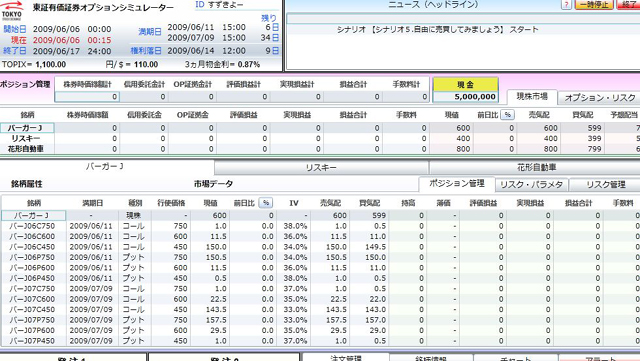Click the Tokyo Stock Exchange logo
Viewport: 640px width, 361px height.
[11, 10]
